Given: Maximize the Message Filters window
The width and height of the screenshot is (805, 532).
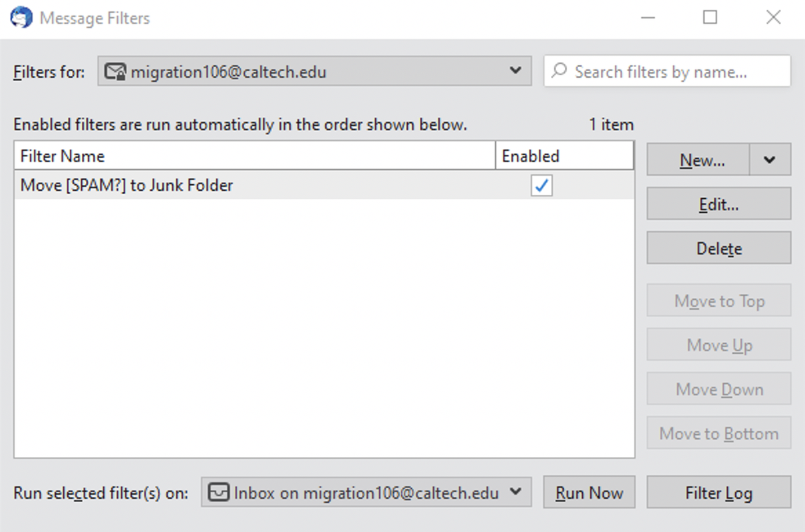Looking at the screenshot, I should (710, 18).
